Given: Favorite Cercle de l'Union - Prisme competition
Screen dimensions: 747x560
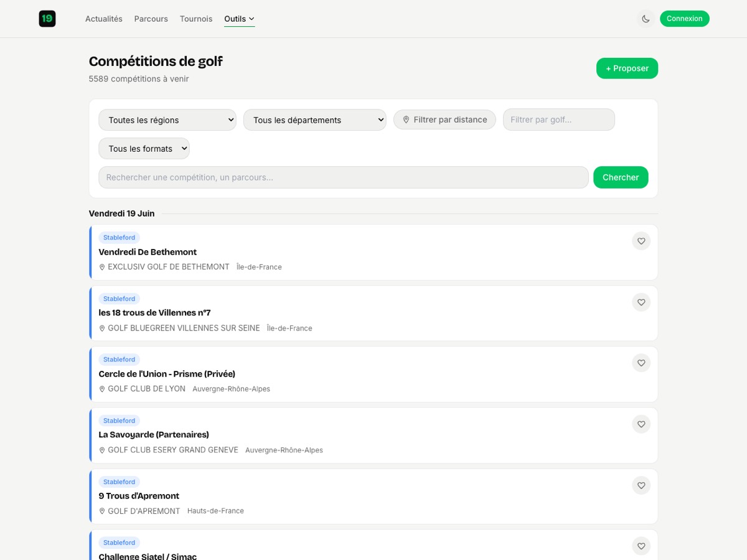Looking at the screenshot, I should pyautogui.click(x=641, y=363).
